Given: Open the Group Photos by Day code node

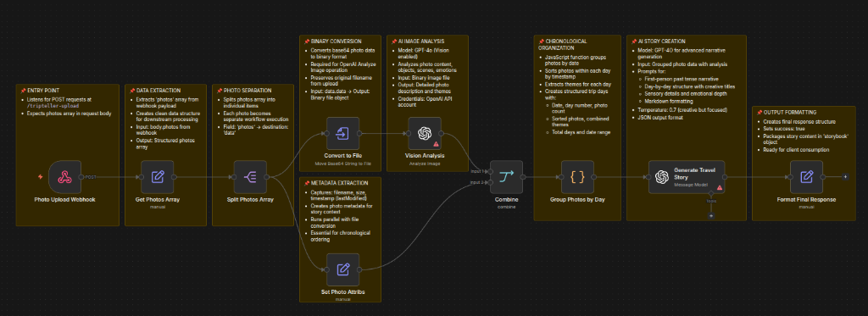Looking at the screenshot, I should click(x=577, y=177).
